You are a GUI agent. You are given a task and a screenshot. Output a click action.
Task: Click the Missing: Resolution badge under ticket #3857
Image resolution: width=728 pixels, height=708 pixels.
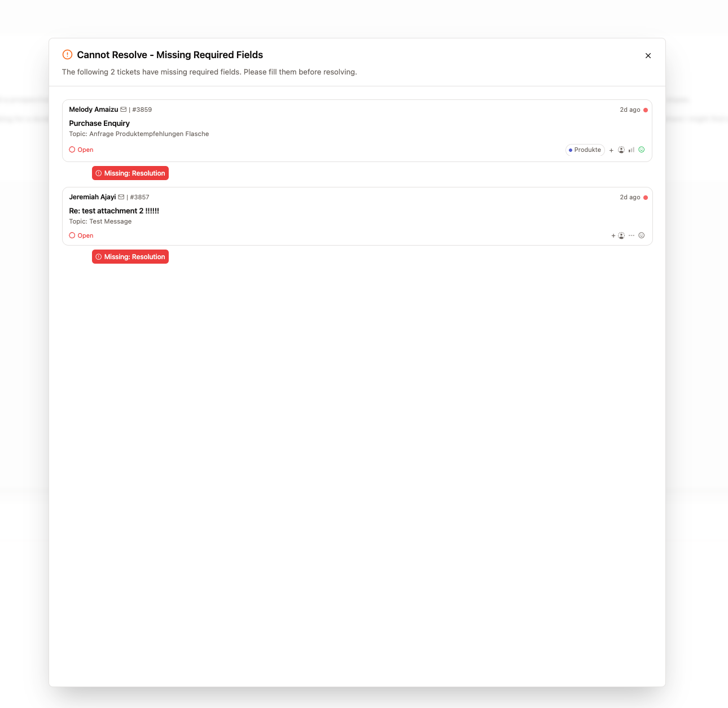(130, 256)
